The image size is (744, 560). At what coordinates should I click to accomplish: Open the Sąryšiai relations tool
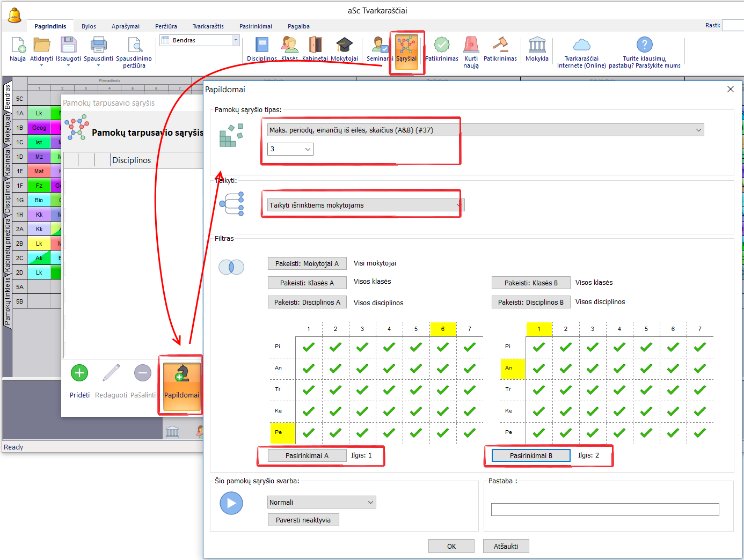[x=406, y=50]
